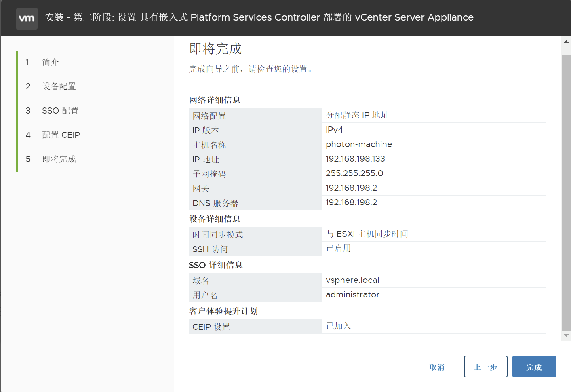Click the 时间同步模式 row label
The height and width of the screenshot is (392, 571).
pyautogui.click(x=218, y=235)
